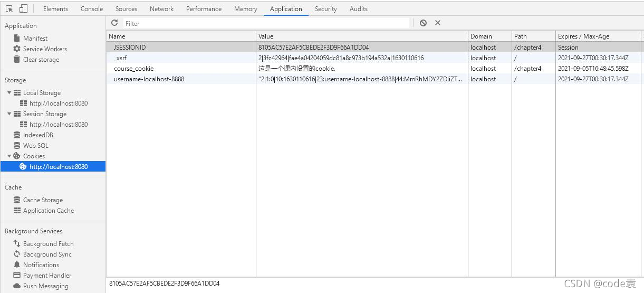Click the refresh cookies icon
Image resolution: width=644 pixels, height=293 pixels.
(x=114, y=23)
